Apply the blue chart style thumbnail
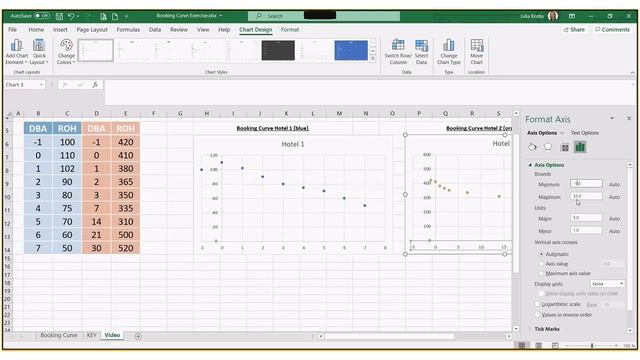The width and height of the screenshot is (640, 360). 351,50
